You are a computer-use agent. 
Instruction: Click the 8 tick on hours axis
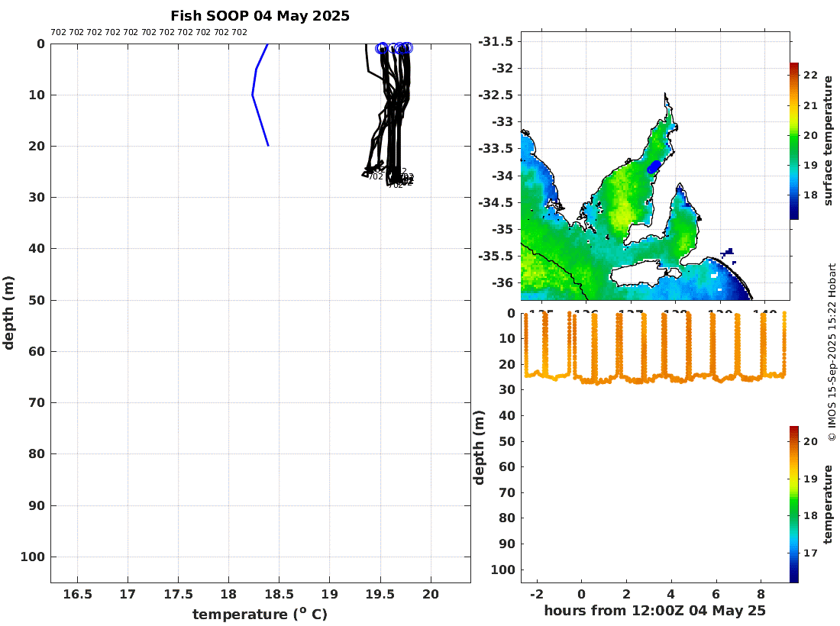point(761,594)
